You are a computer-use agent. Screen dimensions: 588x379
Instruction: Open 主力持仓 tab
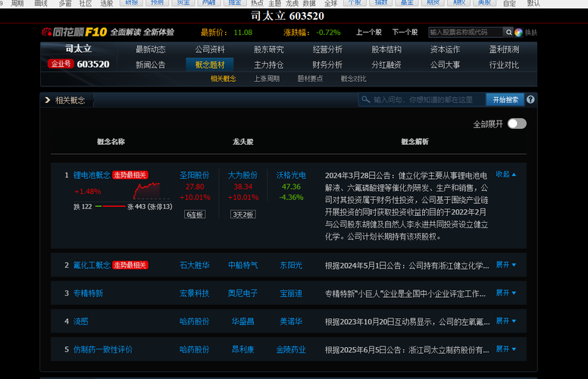pyautogui.click(x=268, y=65)
